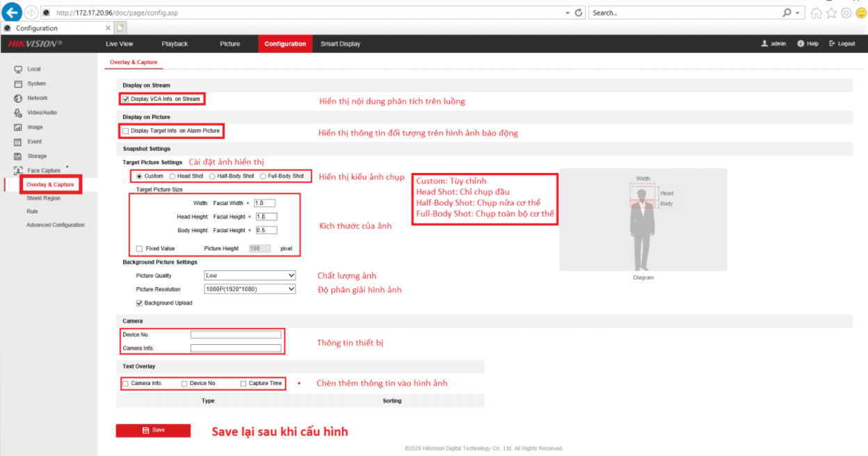This screenshot has height=456, width=868.
Task: Select the Network settings icon
Action: coord(19,98)
